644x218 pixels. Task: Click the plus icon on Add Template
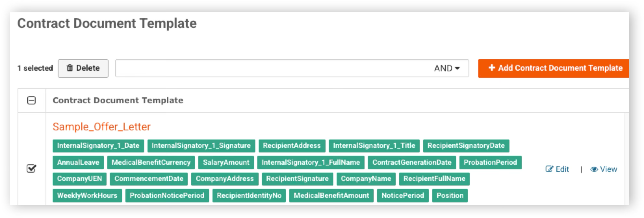492,67
